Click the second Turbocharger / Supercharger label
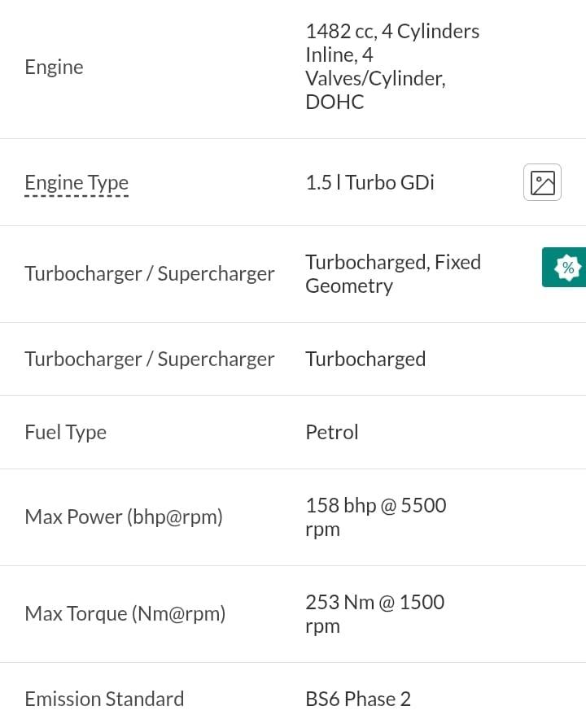The image size is (586, 728). click(150, 359)
